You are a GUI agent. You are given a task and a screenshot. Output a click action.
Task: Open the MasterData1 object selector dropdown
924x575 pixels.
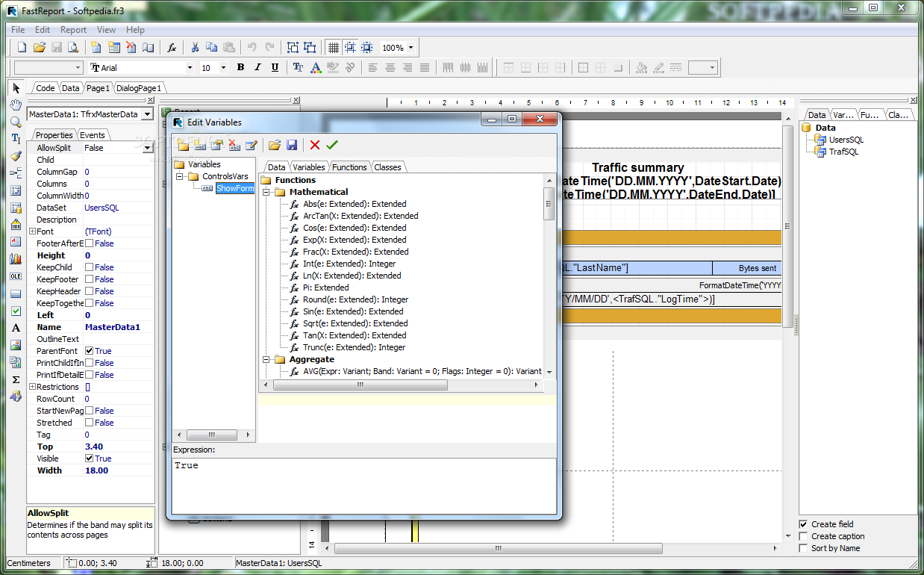[147, 114]
